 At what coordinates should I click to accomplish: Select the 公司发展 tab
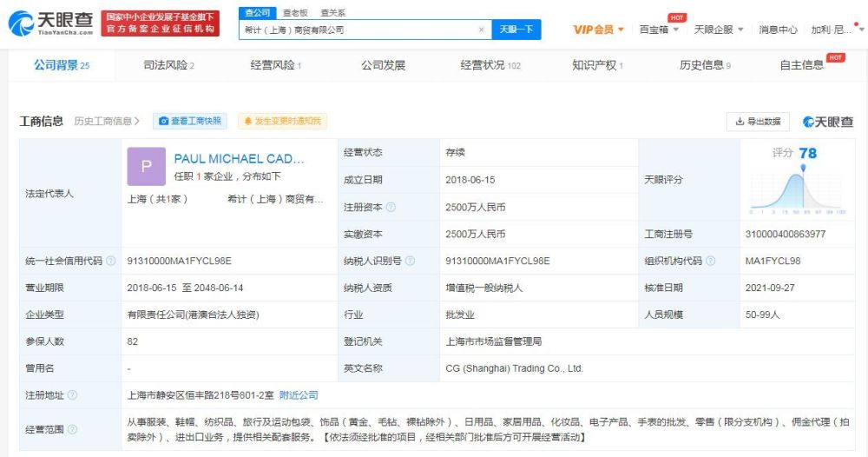click(383, 65)
